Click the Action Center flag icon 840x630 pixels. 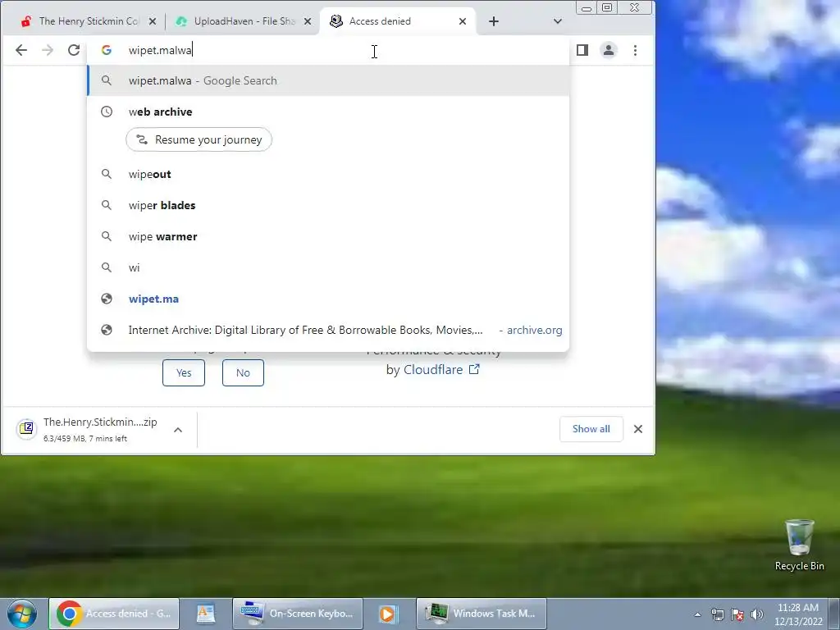(x=737, y=615)
